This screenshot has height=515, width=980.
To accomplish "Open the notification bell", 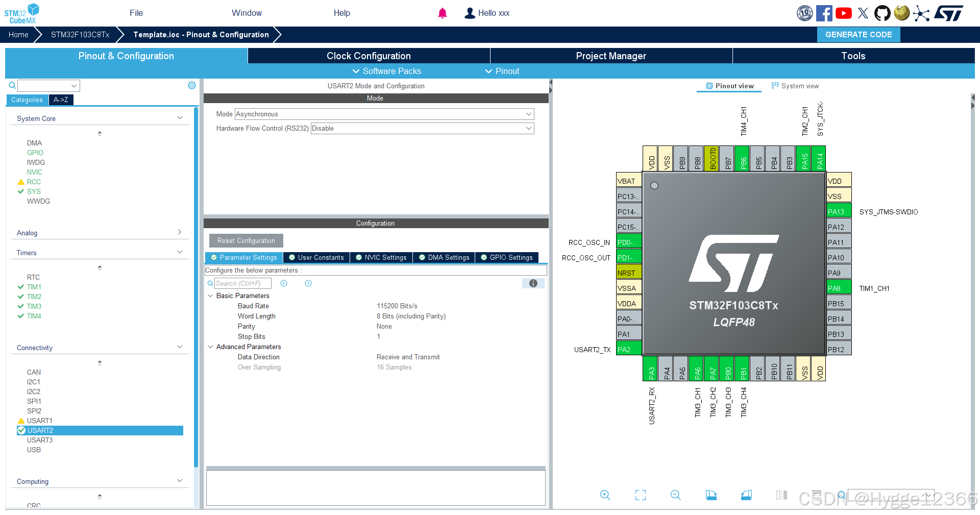I will pos(443,13).
